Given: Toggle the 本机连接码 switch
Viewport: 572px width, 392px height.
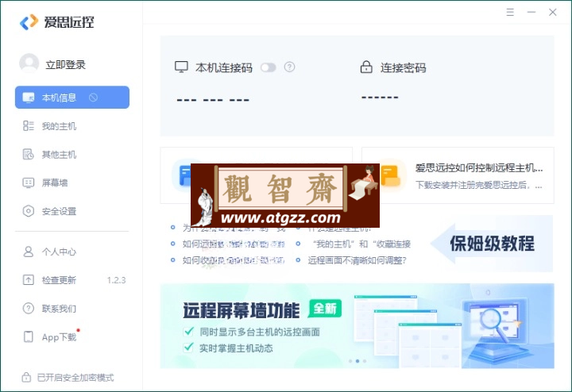Looking at the screenshot, I should tap(269, 67).
